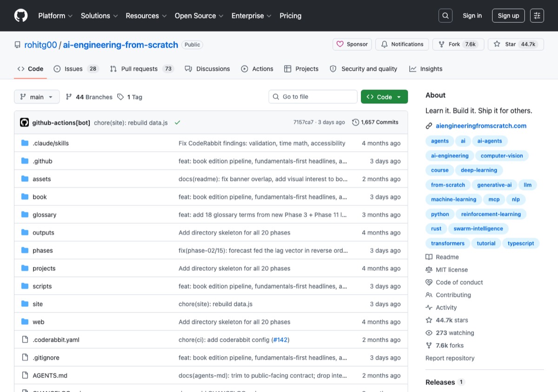Click the folder icon for .claude/skills
Viewport: 558px width, 392px height.
click(25, 143)
